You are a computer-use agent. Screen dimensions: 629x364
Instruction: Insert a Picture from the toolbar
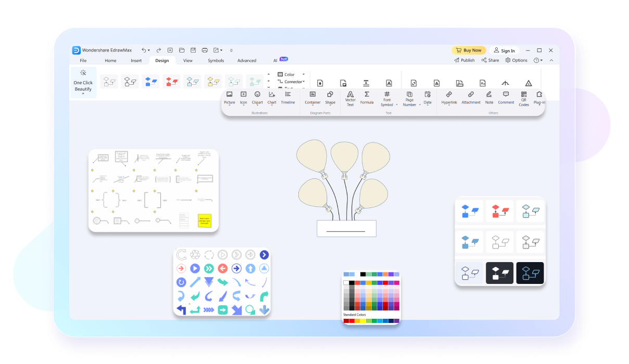230,98
